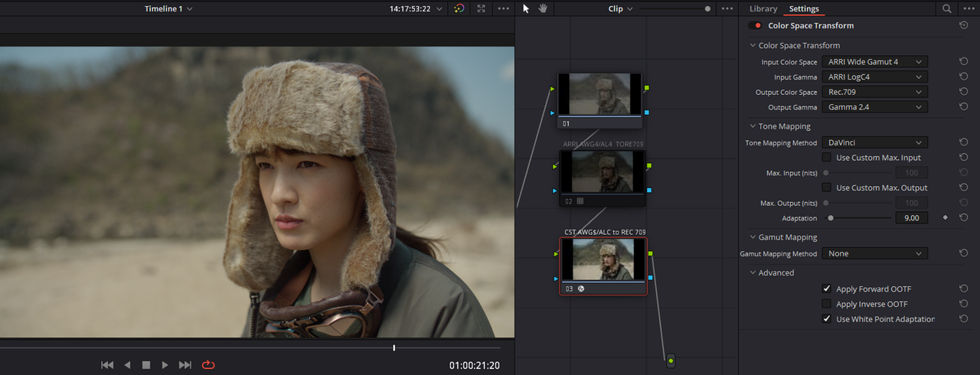Reset Input Color Space value
Image resolution: width=980 pixels, height=375 pixels.
point(963,62)
